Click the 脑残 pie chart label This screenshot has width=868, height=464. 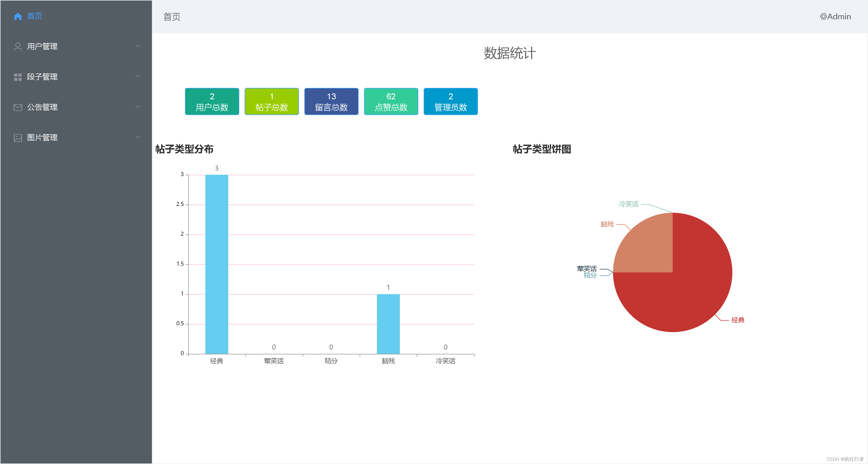pos(607,224)
